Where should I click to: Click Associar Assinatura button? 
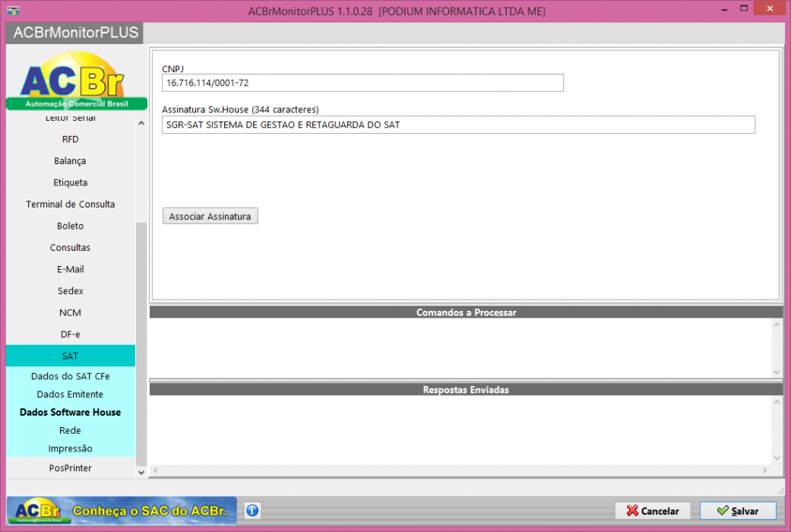pos(210,216)
